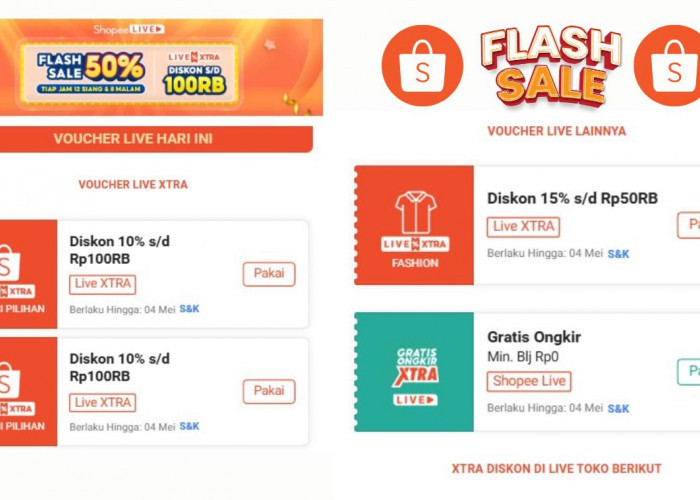Open S&K link on the first 10% voucher

[x=189, y=309]
